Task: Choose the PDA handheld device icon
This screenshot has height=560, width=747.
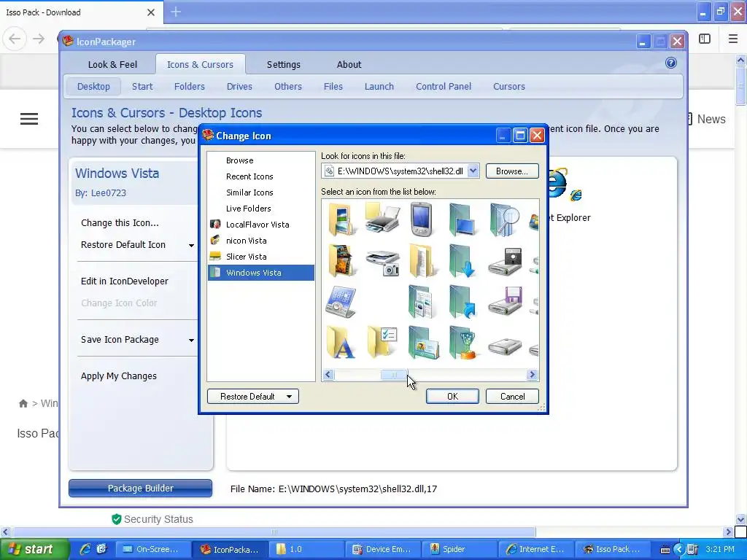Action: 421,219
